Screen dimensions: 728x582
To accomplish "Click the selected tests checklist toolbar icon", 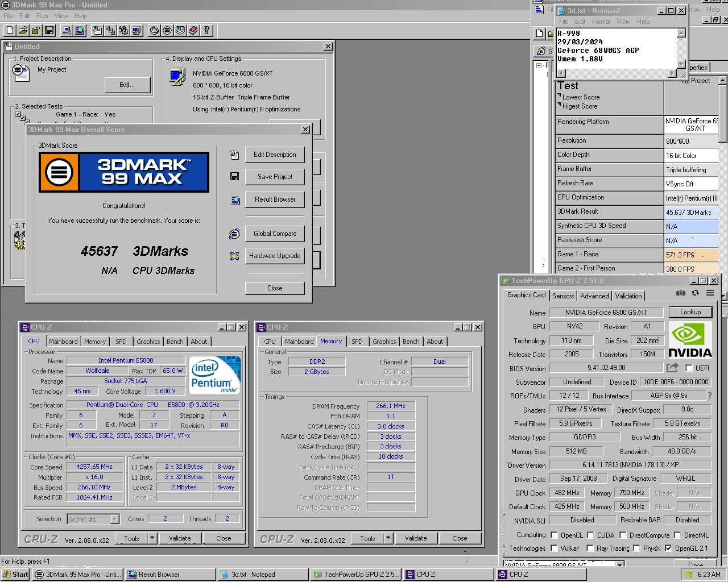I will (110, 30).
